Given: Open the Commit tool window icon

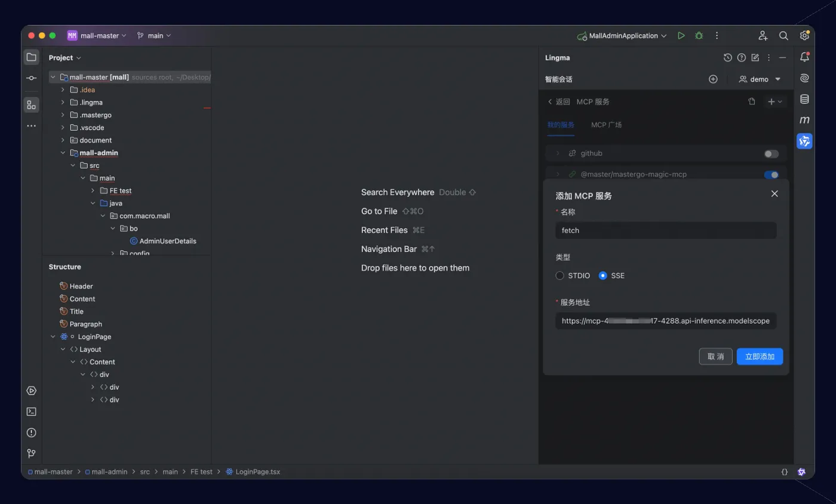Looking at the screenshot, I should pyautogui.click(x=31, y=78).
